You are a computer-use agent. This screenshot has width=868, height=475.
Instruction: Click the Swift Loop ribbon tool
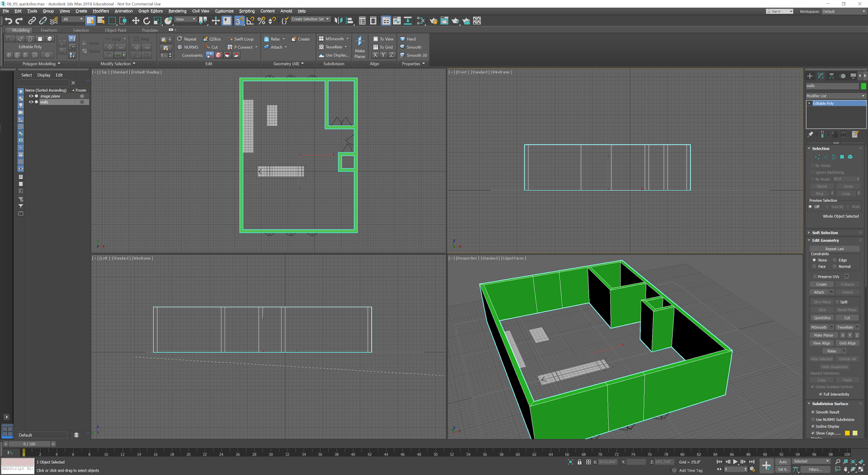pos(240,39)
